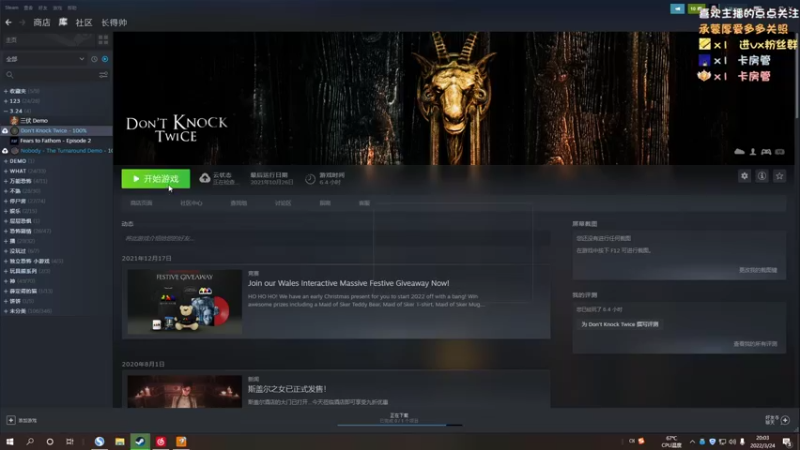The image size is (800, 450).
Task: Open File Explorer from taskbar
Action: (x=120, y=441)
